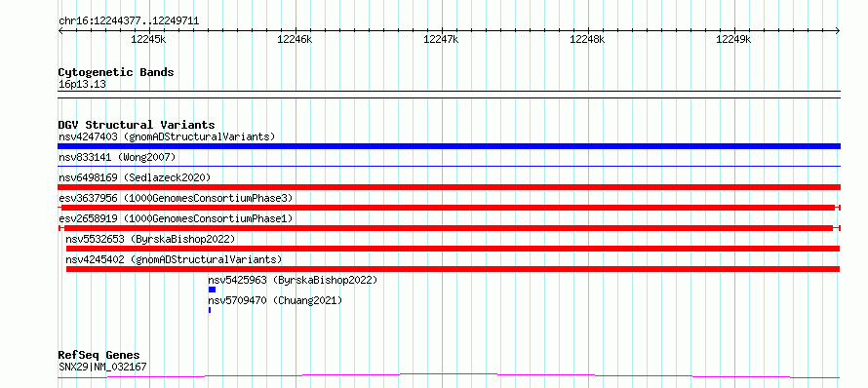The image size is (868, 388).
Task: Click the Cytogenetic Bands track heading
Action: 116,72
